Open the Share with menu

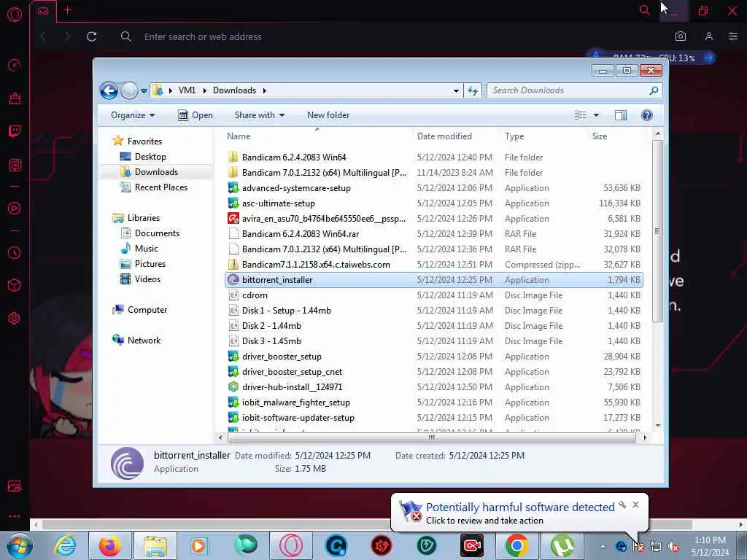(260, 115)
